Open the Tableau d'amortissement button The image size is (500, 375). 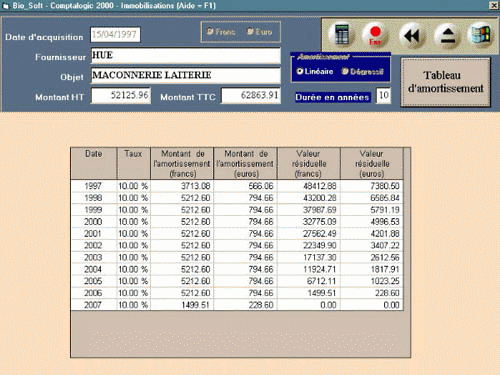445,82
